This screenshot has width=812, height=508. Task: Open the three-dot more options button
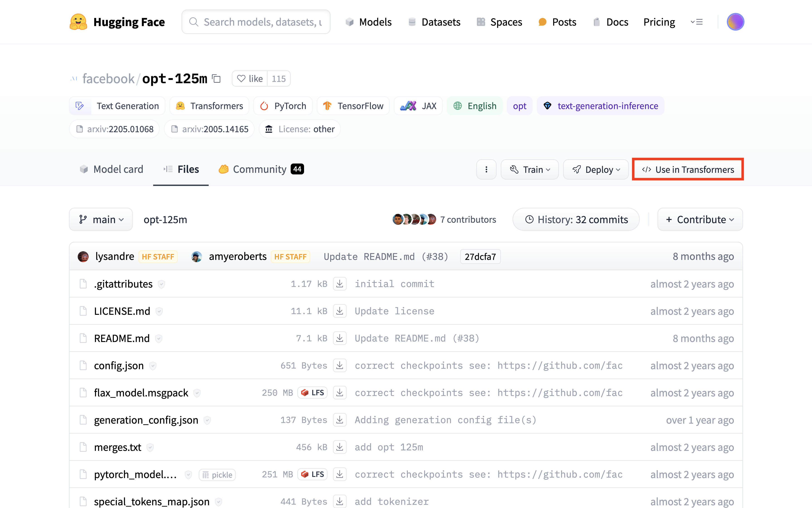(x=486, y=169)
